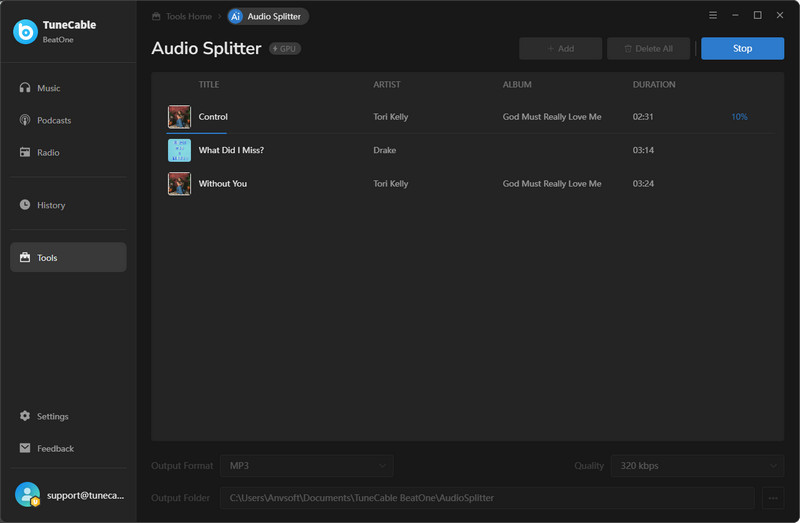
Task: Click the Delete All button
Action: click(648, 48)
